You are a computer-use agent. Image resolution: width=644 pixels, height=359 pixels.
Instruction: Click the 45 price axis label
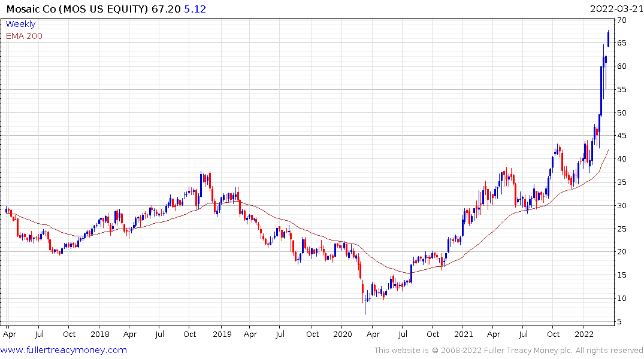coord(622,136)
